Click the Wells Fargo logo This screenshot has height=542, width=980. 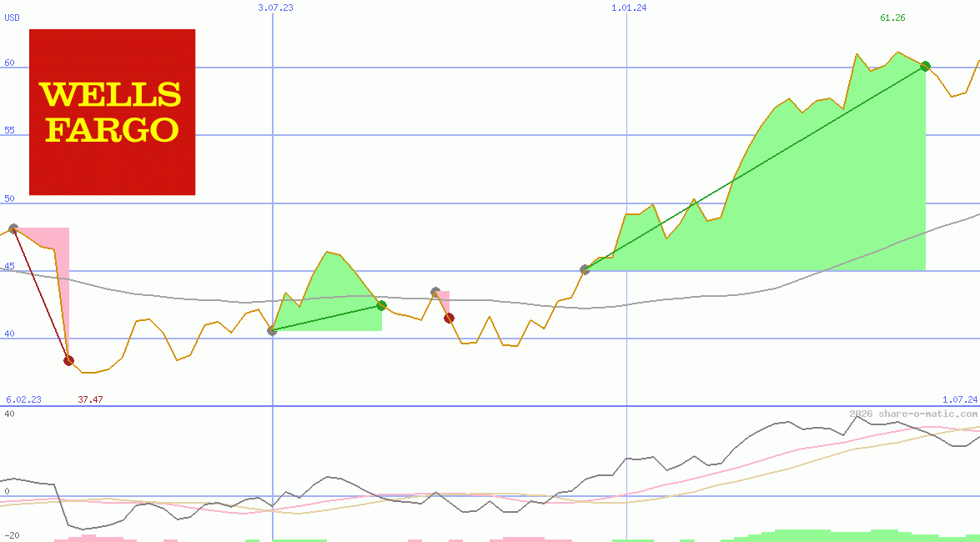(112, 111)
